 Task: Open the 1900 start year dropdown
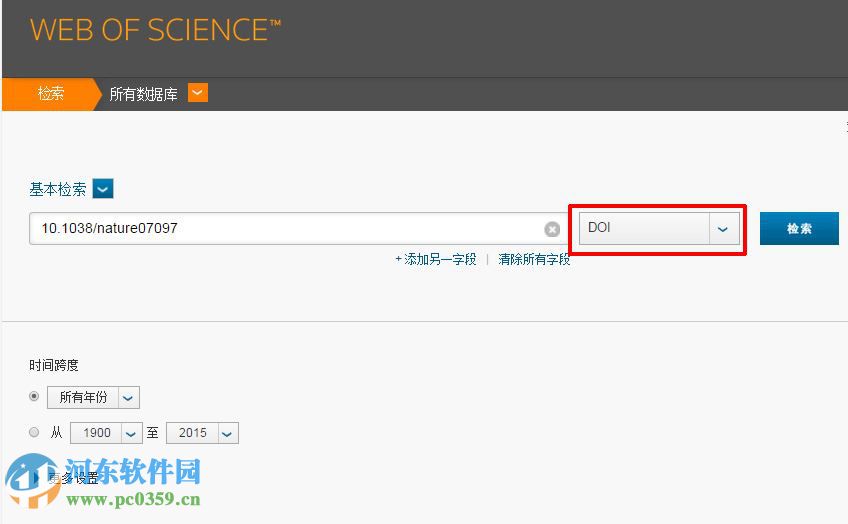(106, 433)
